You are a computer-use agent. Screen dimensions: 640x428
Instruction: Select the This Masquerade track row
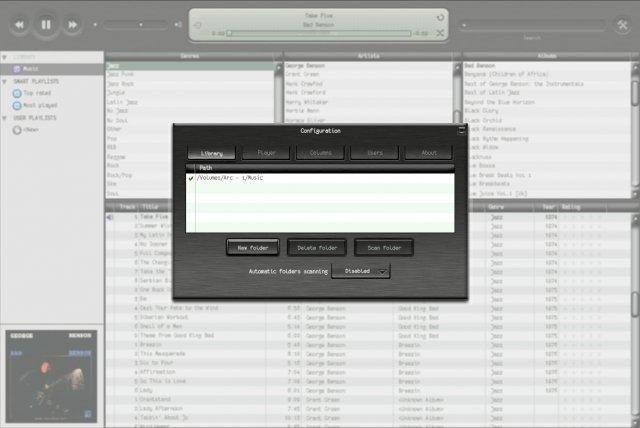point(367,354)
